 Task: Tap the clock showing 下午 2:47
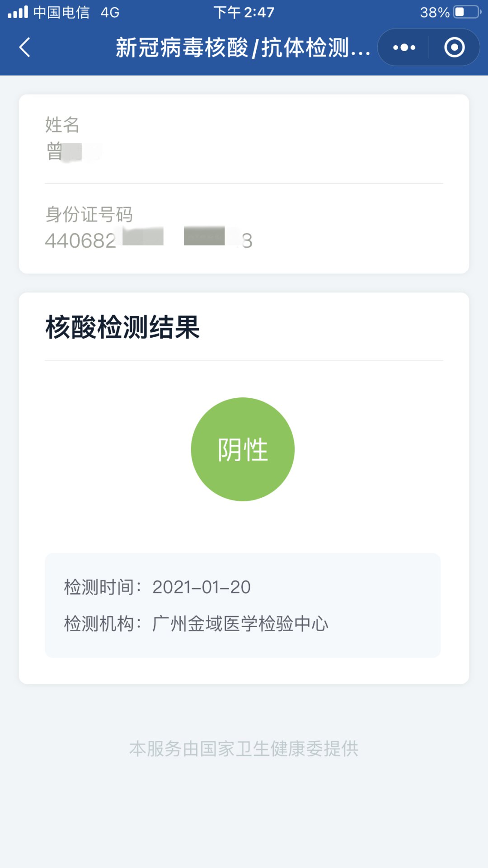pyautogui.click(x=244, y=12)
